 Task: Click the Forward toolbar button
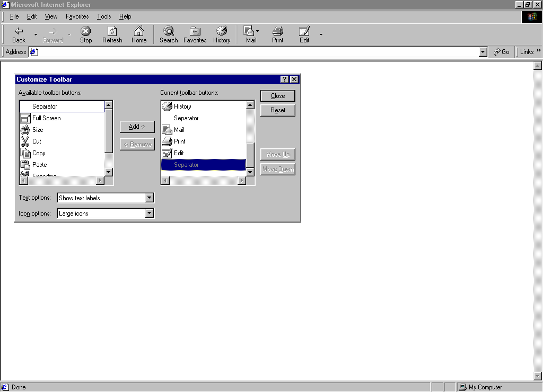[x=52, y=34]
